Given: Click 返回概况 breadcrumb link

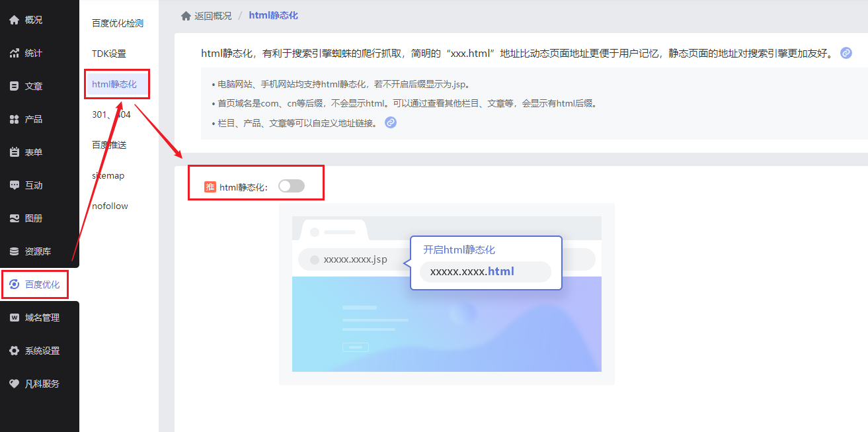Looking at the screenshot, I should point(213,15).
